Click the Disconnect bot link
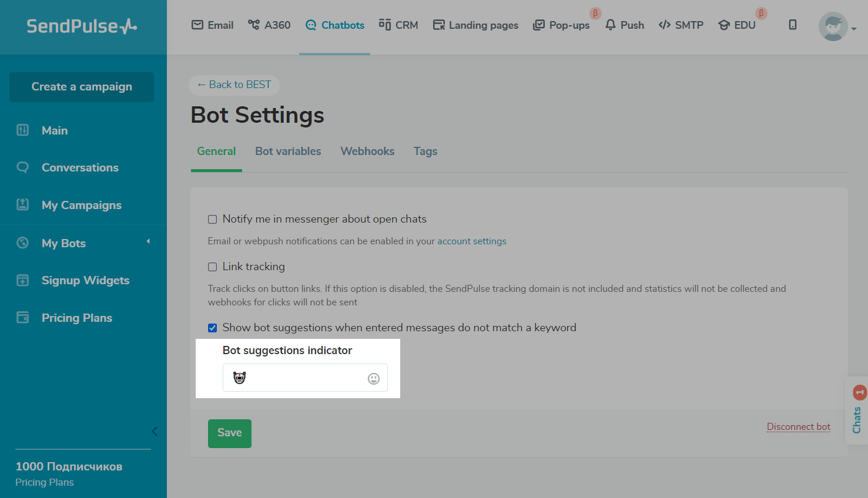 pyautogui.click(x=798, y=427)
